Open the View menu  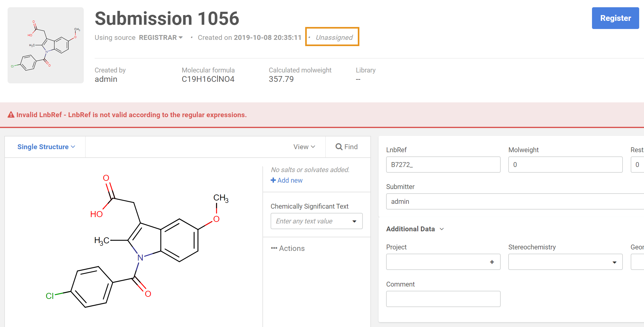pyautogui.click(x=304, y=147)
